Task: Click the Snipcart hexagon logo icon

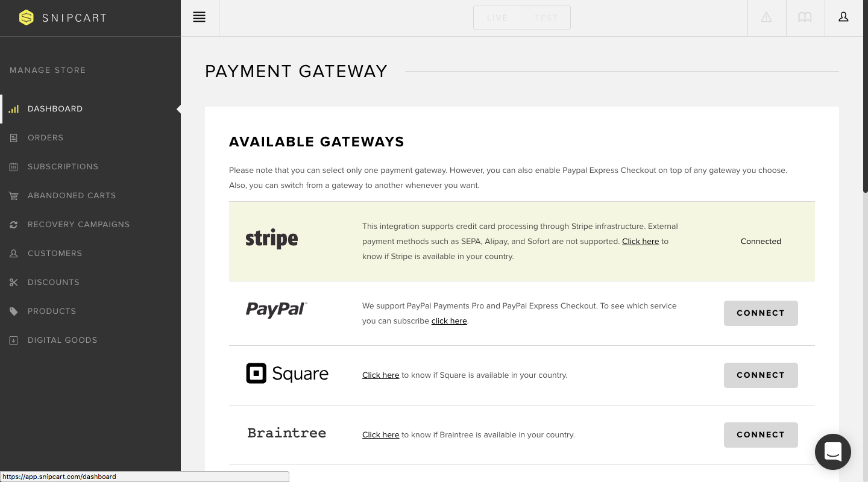Action: coord(26,17)
